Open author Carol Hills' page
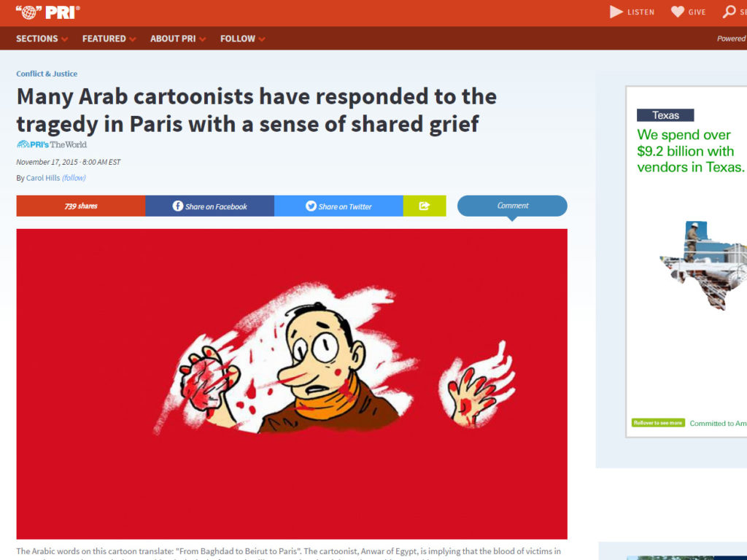The height and width of the screenshot is (560, 747). [43, 178]
